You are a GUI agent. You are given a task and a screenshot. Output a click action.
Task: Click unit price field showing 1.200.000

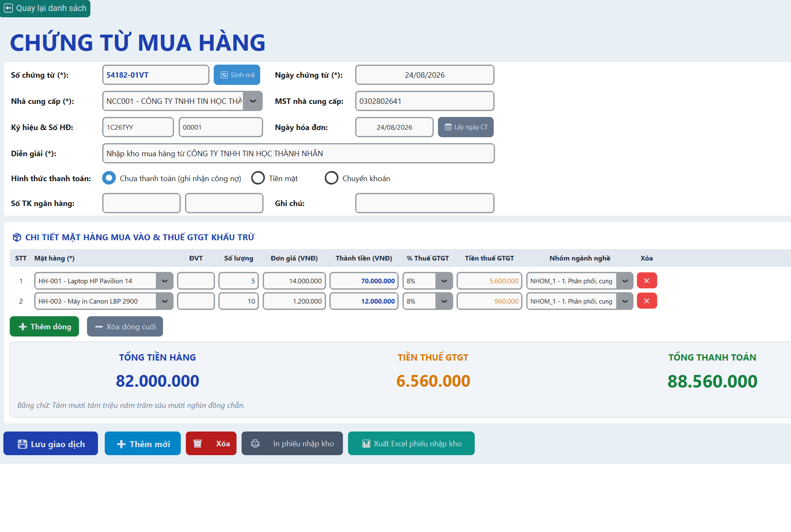(x=294, y=301)
